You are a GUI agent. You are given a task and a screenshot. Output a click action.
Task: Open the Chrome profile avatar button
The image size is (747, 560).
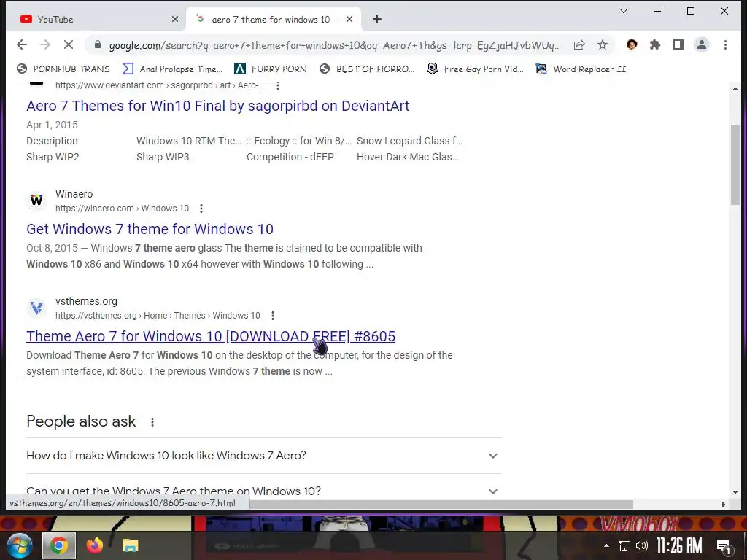[702, 44]
